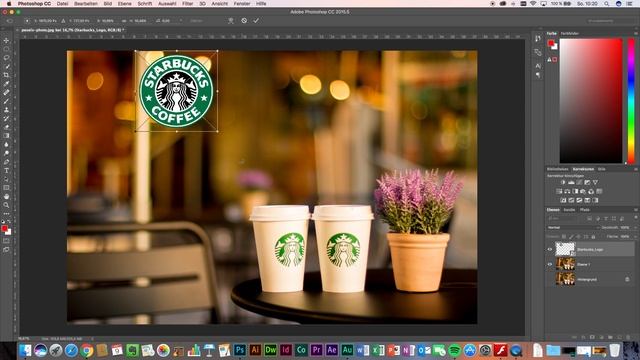Launch Premiere Pro from the Dock
This screenshot has width=640, height=360.
pyautogui.click(x=316, y=350)
